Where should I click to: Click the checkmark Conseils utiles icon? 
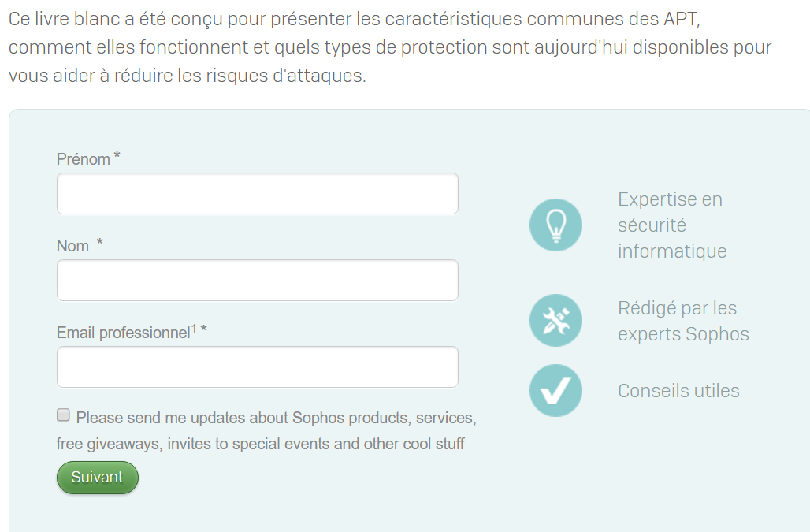(555, 390)
